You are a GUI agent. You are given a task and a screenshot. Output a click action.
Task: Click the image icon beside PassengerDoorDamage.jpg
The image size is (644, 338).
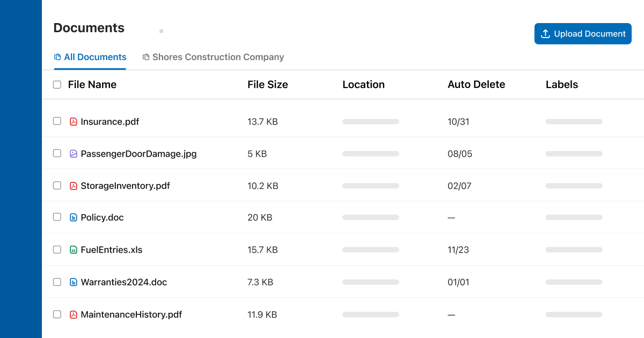pyautogui.click(x=74, y=154)
